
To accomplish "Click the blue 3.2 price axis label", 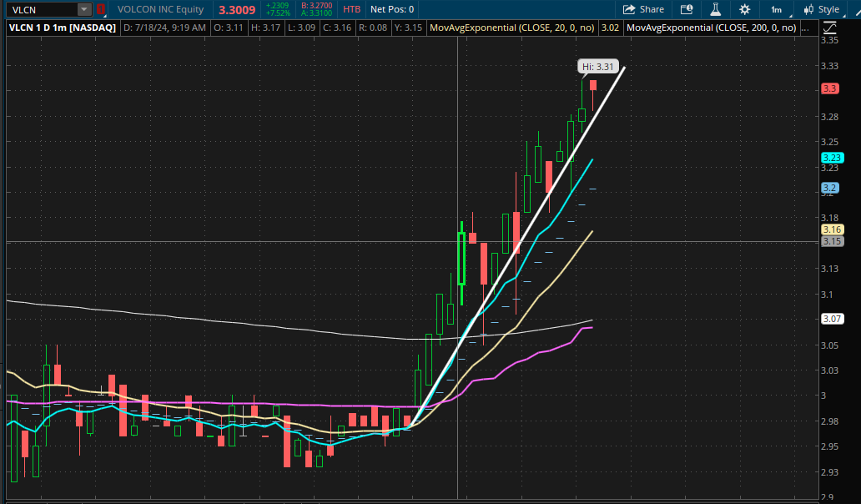I will click(829, 188).
